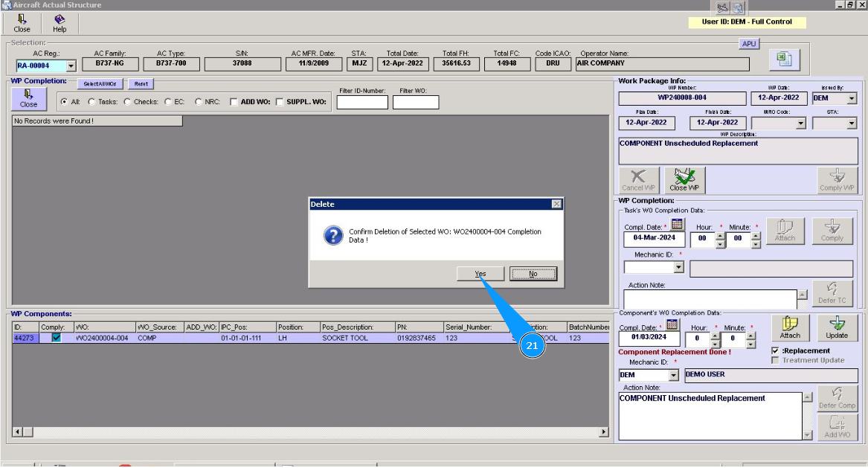Click task Compl. Date field 04-Mar-2024

point(654,238)
